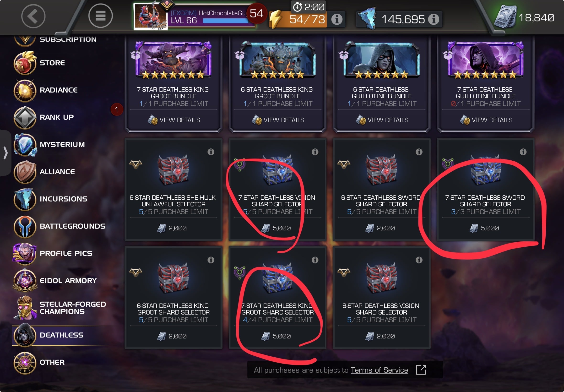Image resolution: width=564 pixels, height=392 pixels.
Task: Open the hamburger main menu
Action: 100,16
